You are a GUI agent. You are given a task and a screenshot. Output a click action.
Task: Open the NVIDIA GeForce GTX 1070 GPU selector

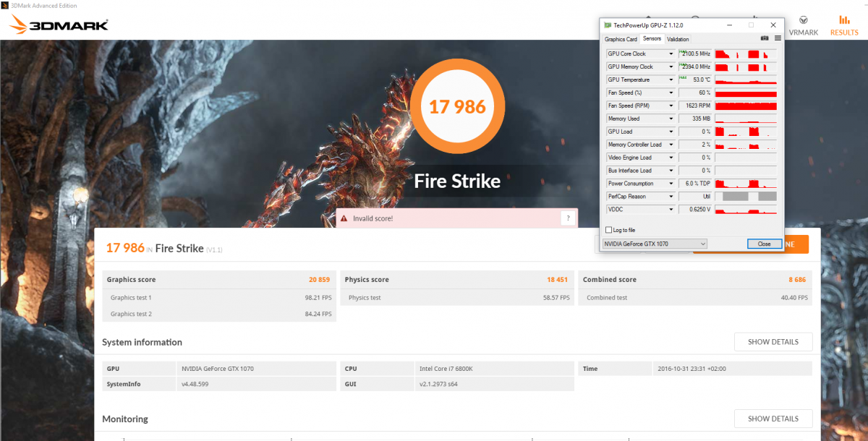(655, 244)
